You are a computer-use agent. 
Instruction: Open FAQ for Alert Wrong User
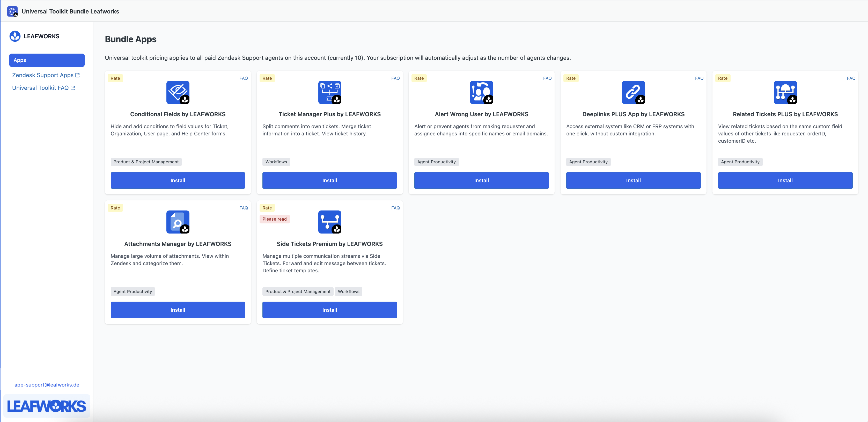click(547, 78)
